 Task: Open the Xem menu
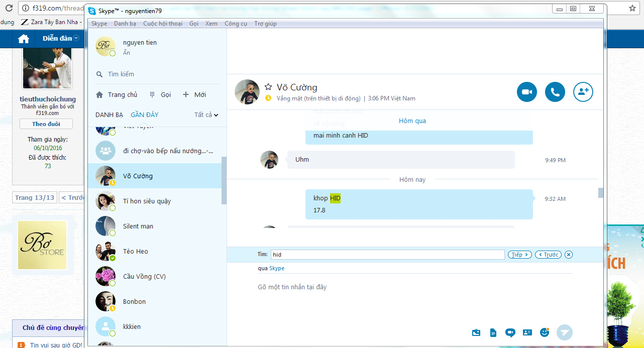pos(211,24)
